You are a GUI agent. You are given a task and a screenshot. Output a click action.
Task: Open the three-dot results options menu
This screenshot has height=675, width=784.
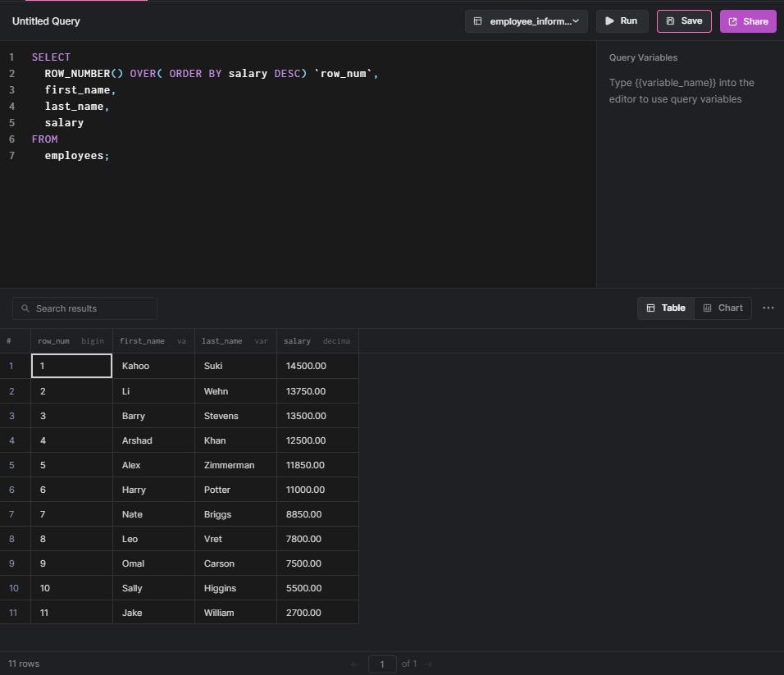pos(768,308)
